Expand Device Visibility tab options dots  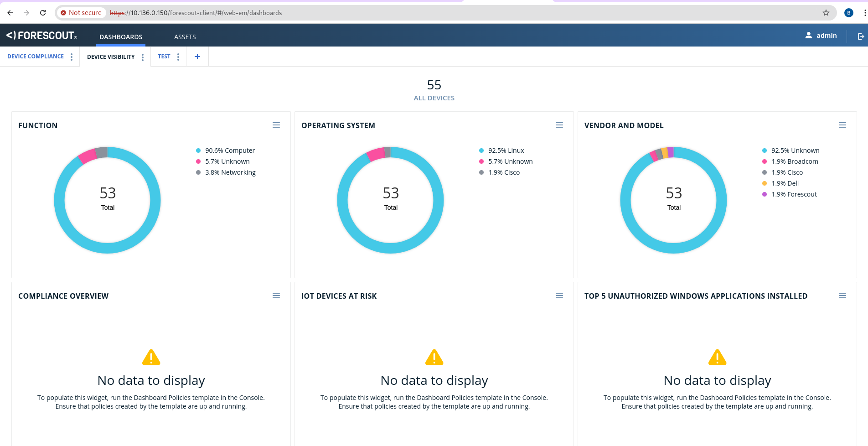click(143, 57)
